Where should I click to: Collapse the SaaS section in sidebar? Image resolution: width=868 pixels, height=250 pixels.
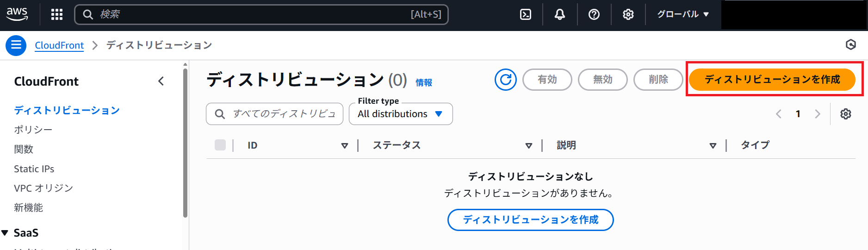[5, 233]
